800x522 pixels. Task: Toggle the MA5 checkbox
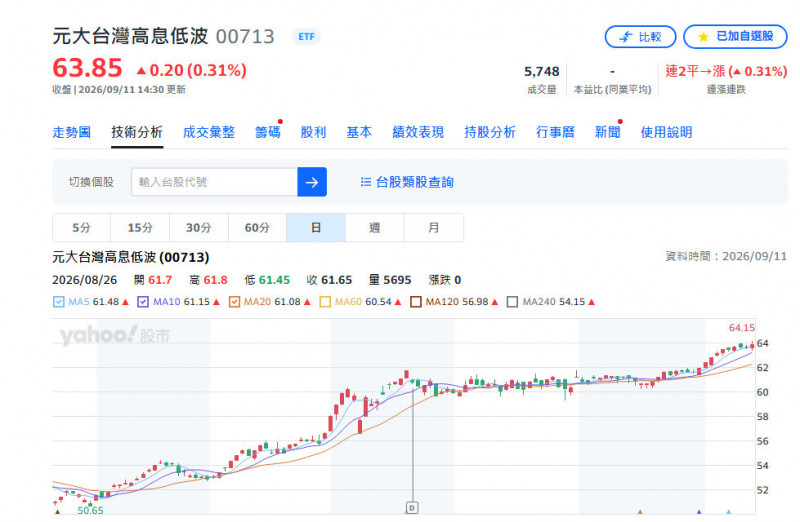coord(59,302)
